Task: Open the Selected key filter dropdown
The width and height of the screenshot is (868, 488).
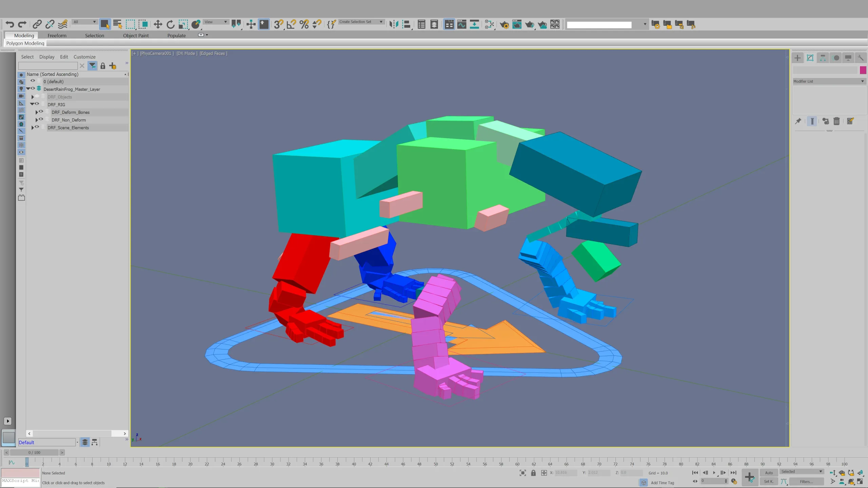Action: (x=802, y=472)
